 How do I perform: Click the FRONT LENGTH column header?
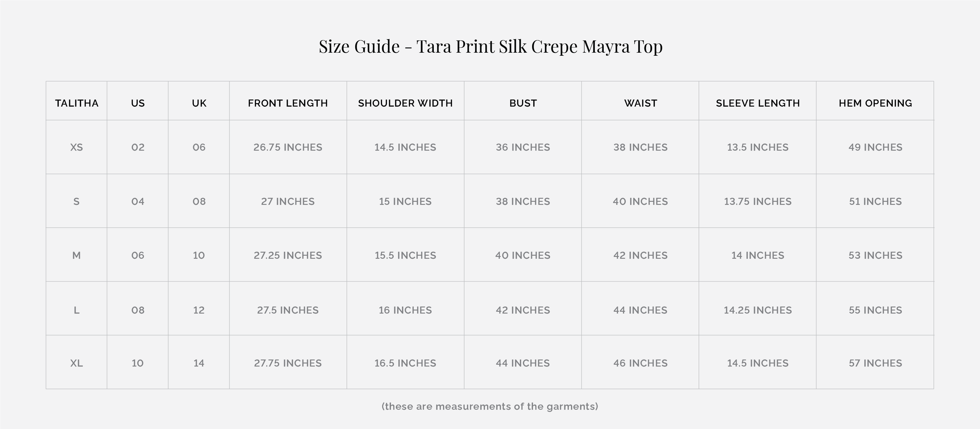(x=287, y=103)
